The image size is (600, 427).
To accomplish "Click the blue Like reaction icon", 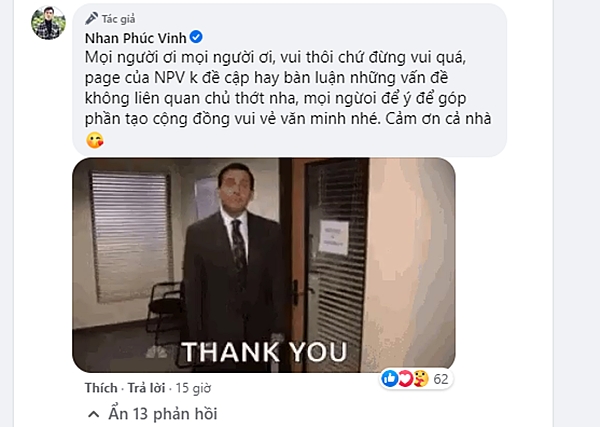I will (390, 379).
